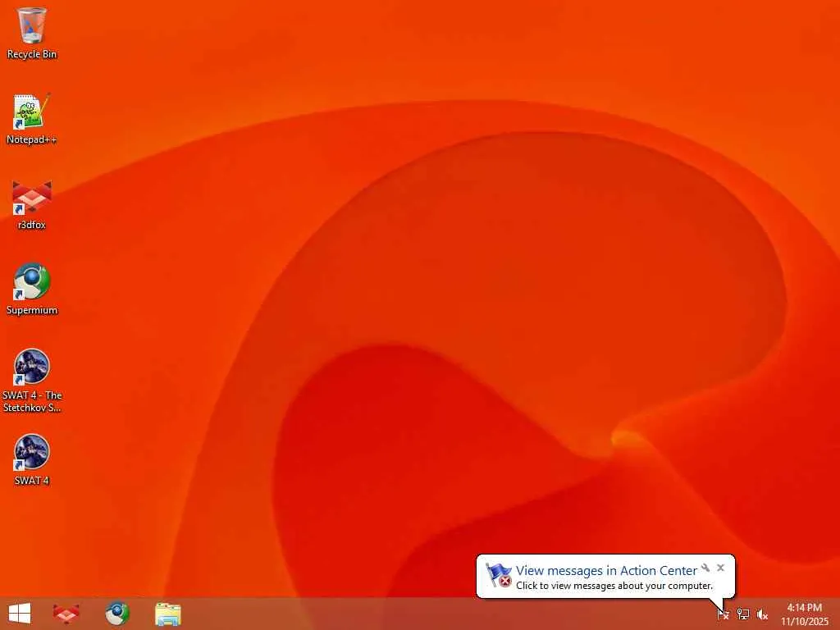
Task: Select SWAT 4 - The Stetchkov Syndicate shortcut
Action: 32,381
